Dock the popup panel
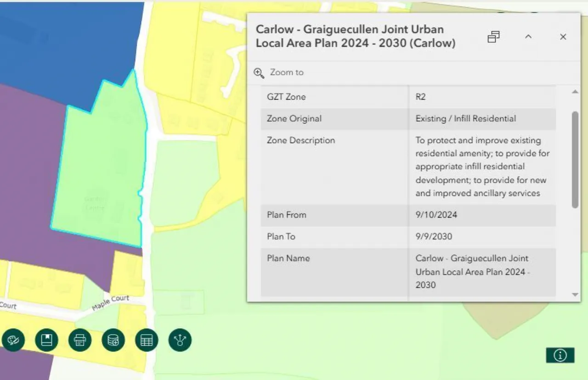This screenshot has height=380, width=588. 493,37
